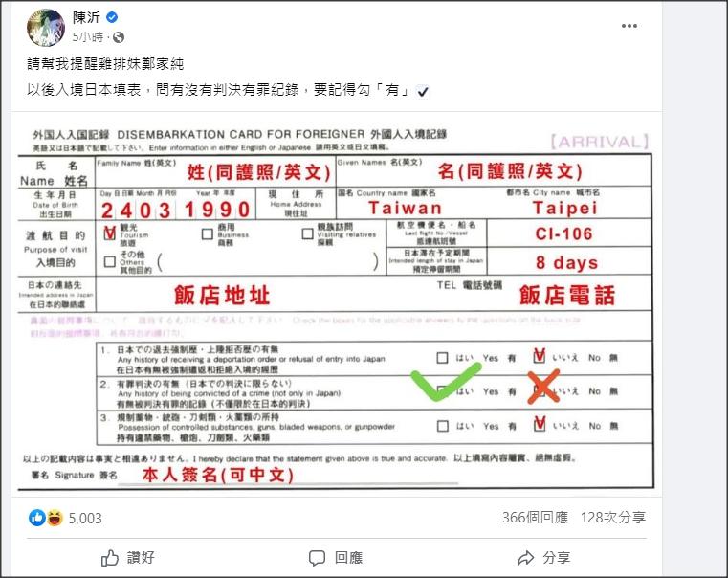
Task: Click question 3 No checkbox about weapons
Action: click(540, 424)
